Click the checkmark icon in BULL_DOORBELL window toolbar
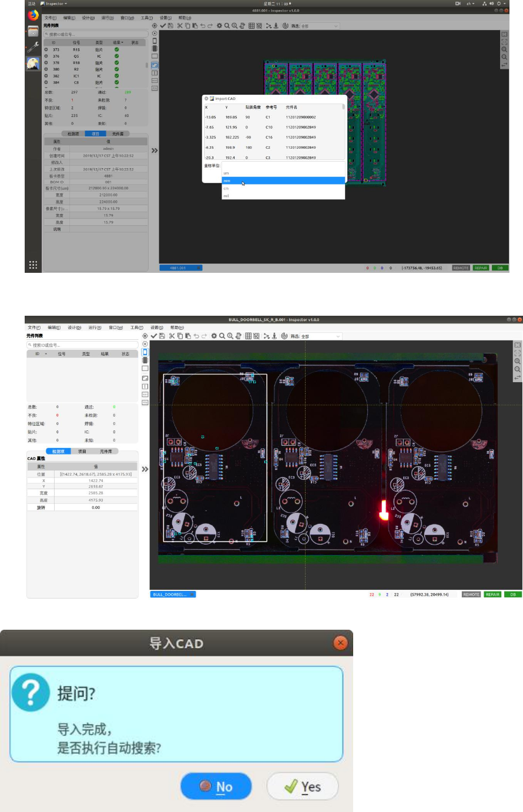The height and width of the screenshot is (812, 523). (154, 336)
